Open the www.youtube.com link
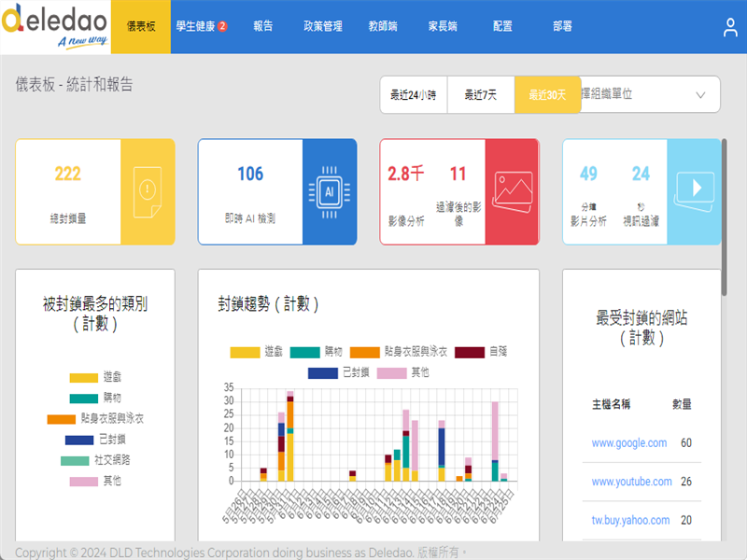The width and height of the screenshot is (747, 560). coord(631,482)
